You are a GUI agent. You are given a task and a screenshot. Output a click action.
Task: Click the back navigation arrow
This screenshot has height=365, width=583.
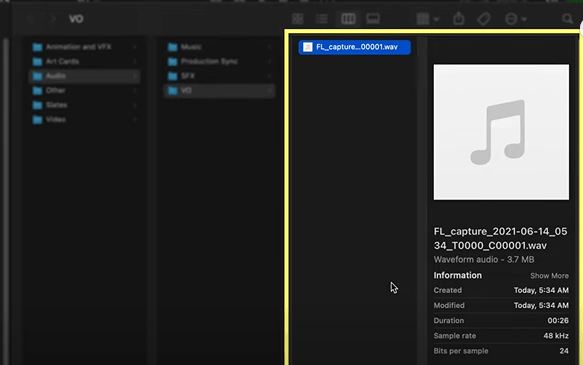(x=31, y=19)
